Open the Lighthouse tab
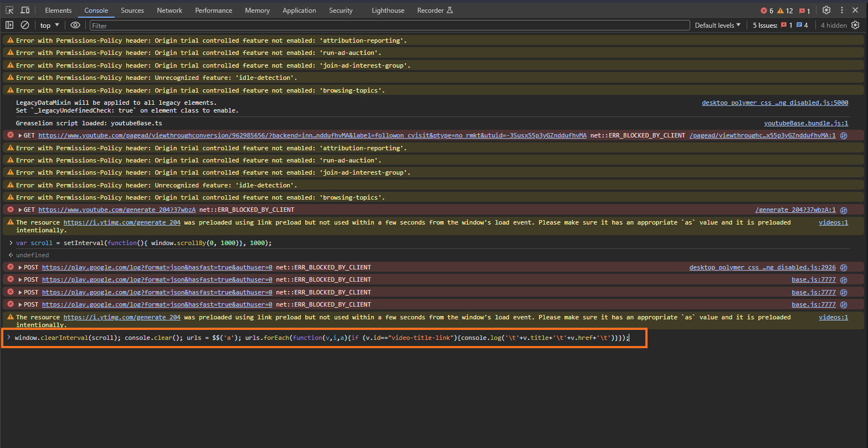The height and width of the screenshot is (448, 868). click(x=388, y=11)
